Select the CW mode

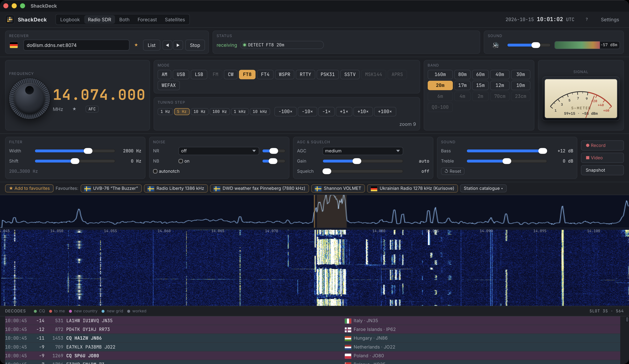click(x=231, y=74)
